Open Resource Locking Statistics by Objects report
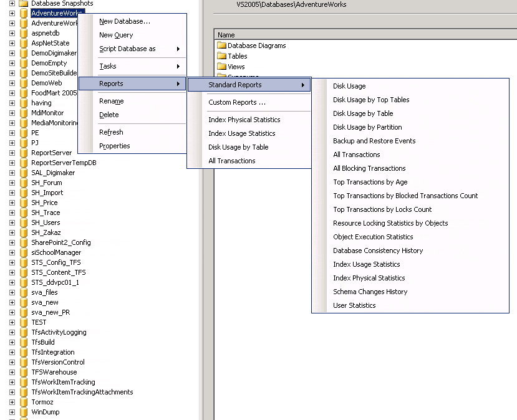 [410, 223]
